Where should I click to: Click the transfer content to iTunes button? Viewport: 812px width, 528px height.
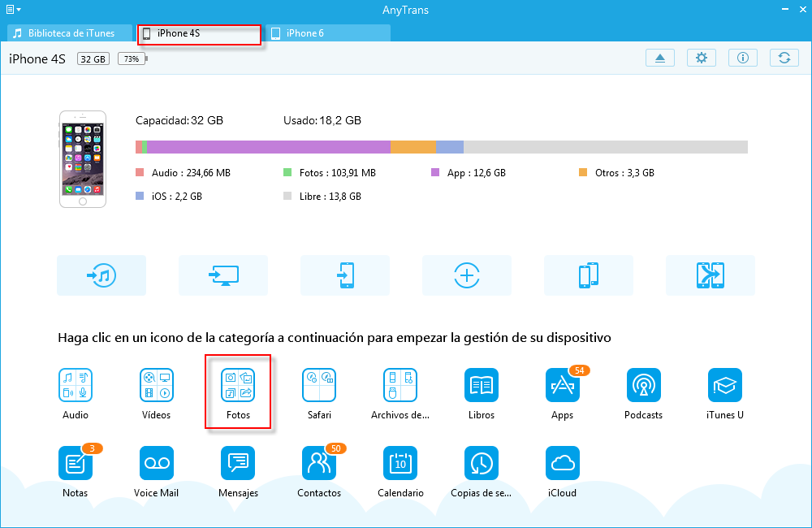(101, 275)
